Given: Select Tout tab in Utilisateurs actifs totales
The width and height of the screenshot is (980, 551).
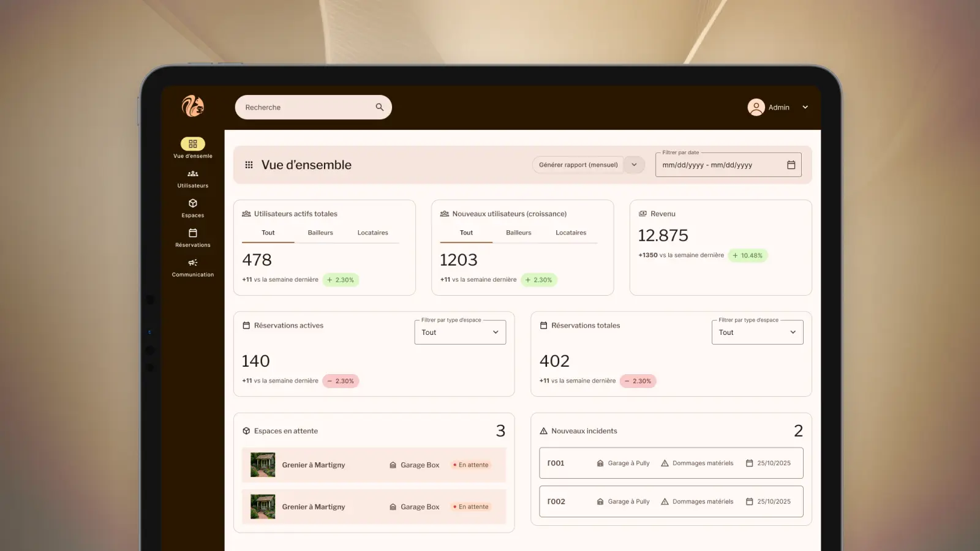Looking at the screenshot, I should [268, 233].
